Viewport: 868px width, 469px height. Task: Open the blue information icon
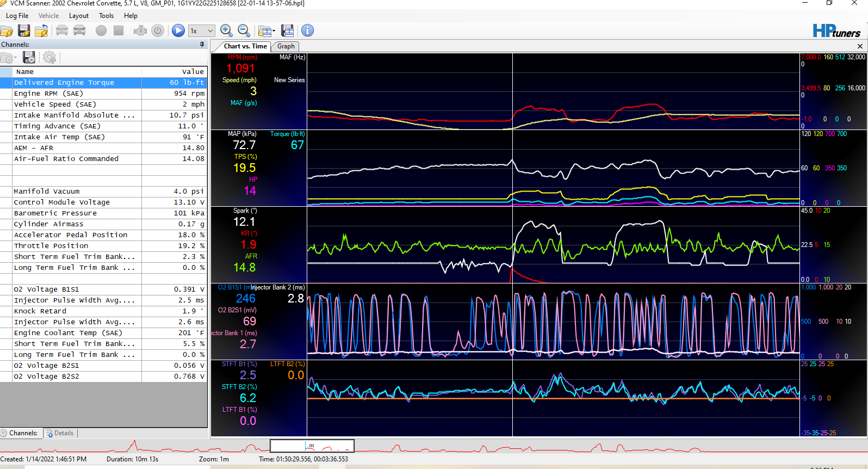click(307, 31)
